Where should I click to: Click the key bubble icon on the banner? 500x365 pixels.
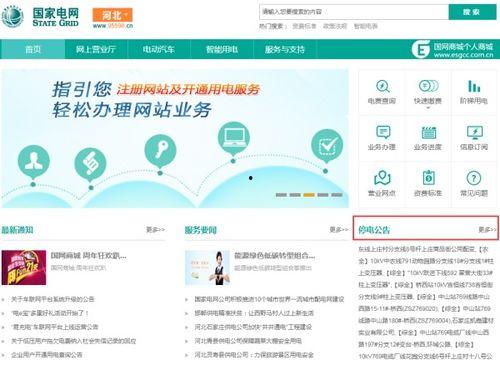(161, 151)
